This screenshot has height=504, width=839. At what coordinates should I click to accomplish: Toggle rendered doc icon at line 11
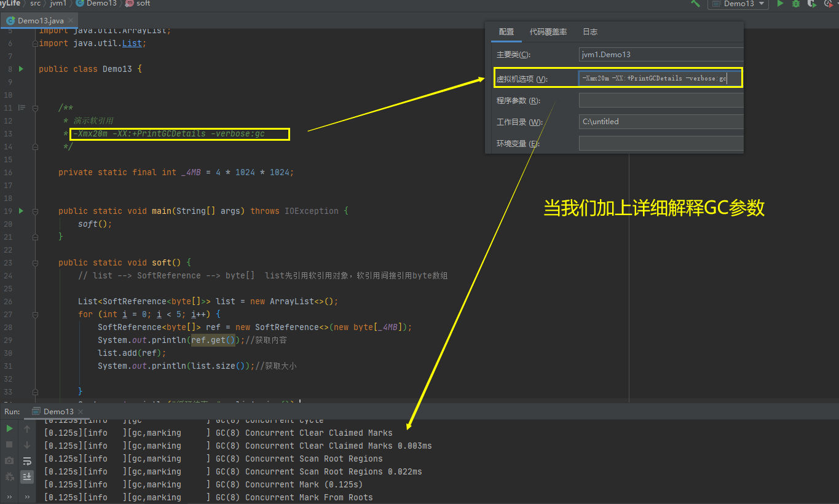tap(22, 108)
